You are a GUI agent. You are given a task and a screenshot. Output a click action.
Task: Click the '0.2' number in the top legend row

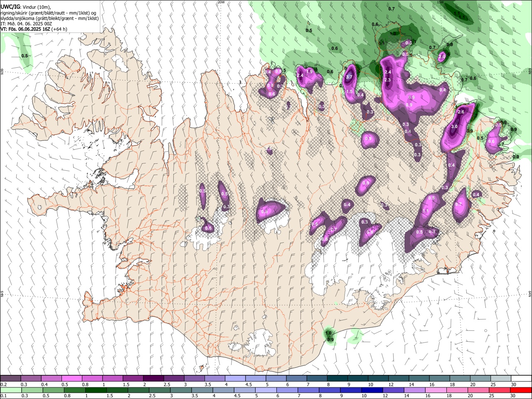[3, 384]
